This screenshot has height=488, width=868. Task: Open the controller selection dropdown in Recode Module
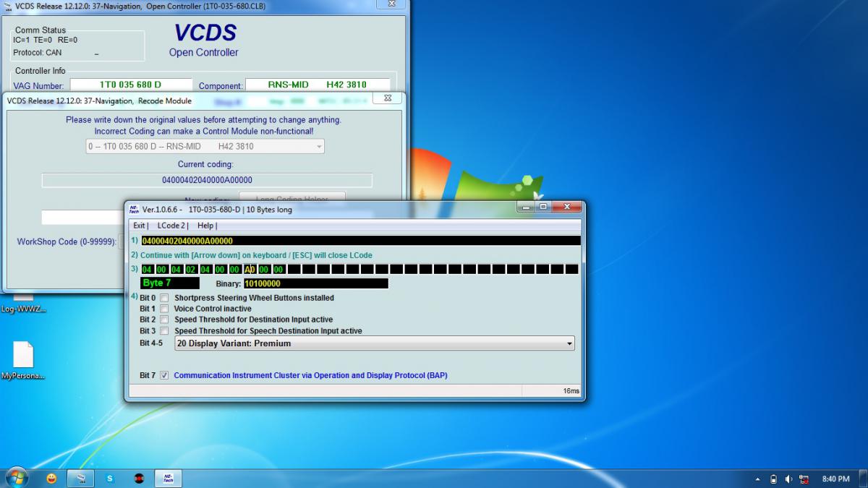tap(205, 146)
